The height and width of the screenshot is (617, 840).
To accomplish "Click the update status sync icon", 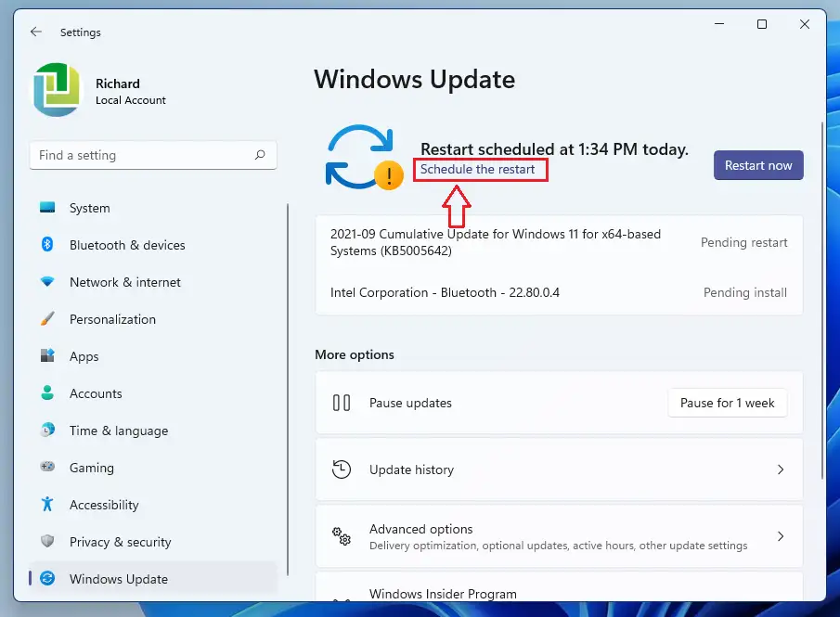I will [364, 158].
